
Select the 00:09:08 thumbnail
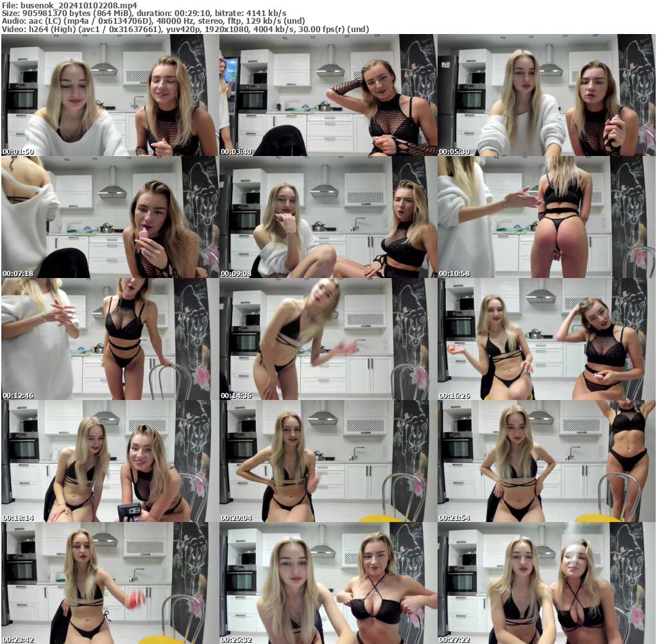(328, 216)
